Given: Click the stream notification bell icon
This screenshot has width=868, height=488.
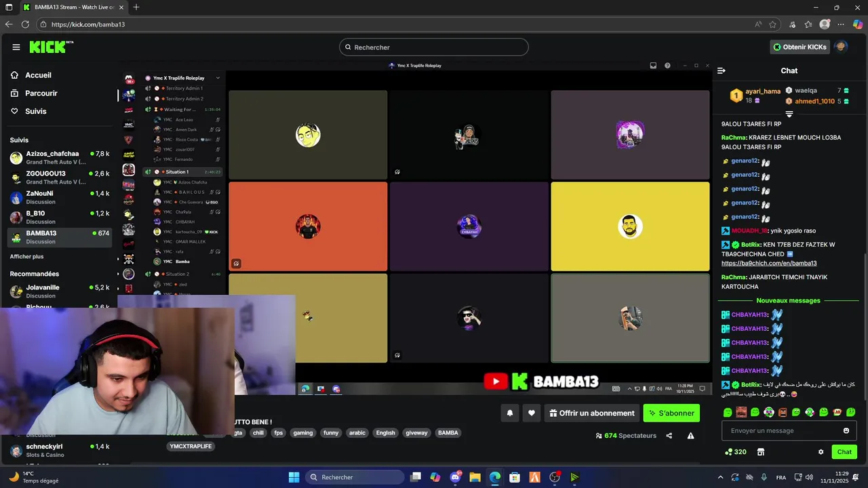Looking at the screenshot, I should coord(510,413).
